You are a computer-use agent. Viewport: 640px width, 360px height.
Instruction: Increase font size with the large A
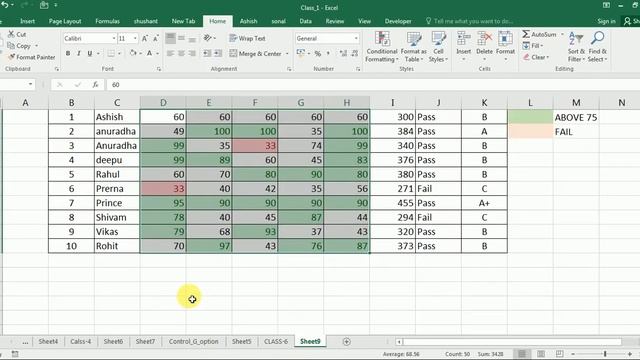pyautogui.click(x=144, y=38)
